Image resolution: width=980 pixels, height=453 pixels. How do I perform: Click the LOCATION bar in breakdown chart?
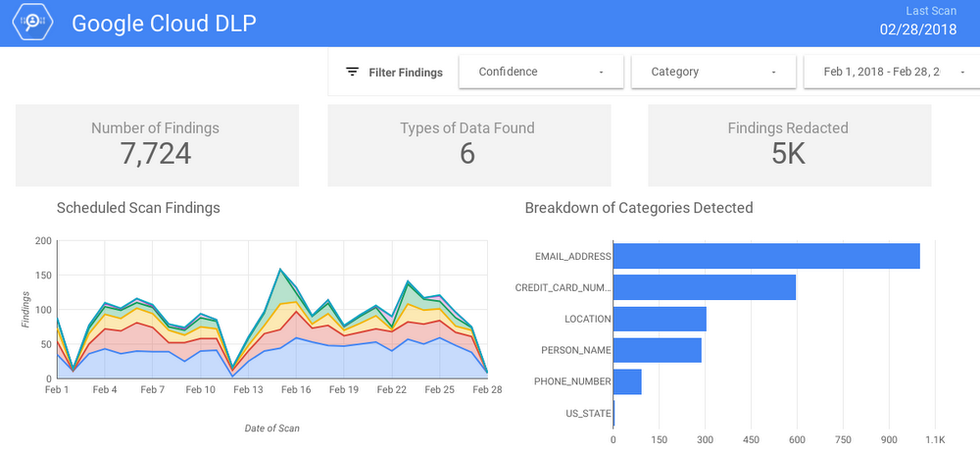660,319
